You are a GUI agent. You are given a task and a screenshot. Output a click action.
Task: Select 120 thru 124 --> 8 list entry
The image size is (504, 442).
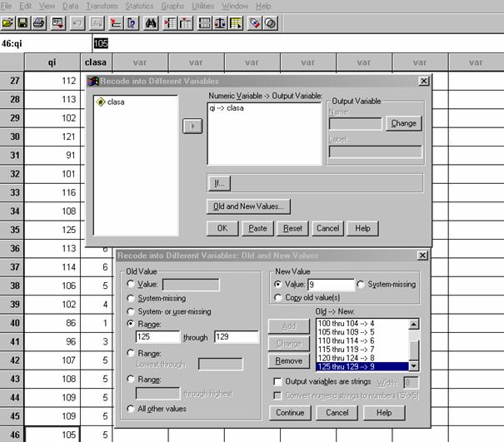(x=360, y=357)
